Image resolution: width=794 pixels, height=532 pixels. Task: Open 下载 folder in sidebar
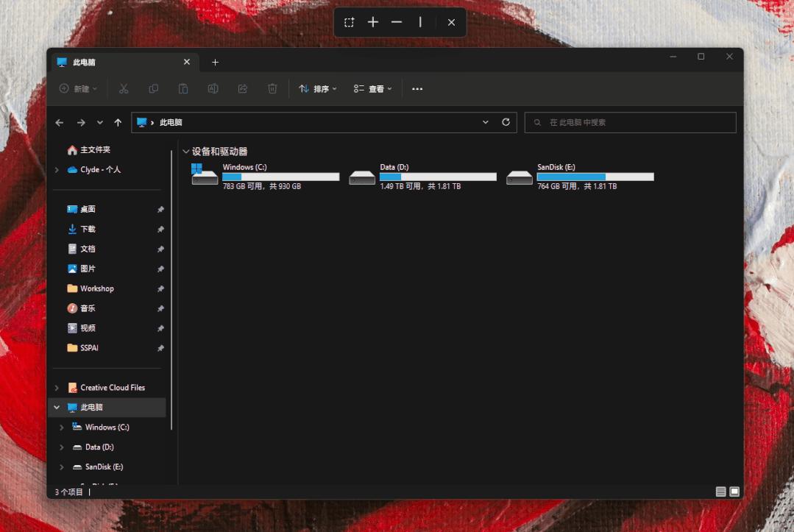point(88,229)
